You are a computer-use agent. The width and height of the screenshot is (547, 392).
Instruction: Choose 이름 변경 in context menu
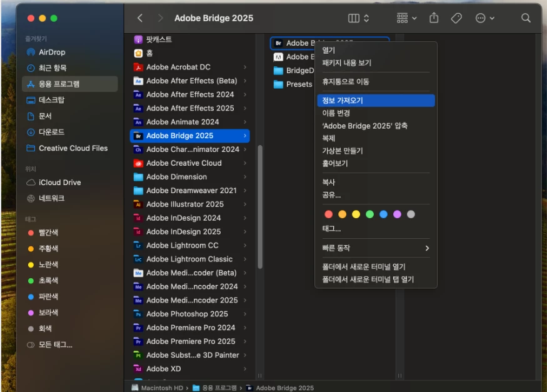pos(376,113)
